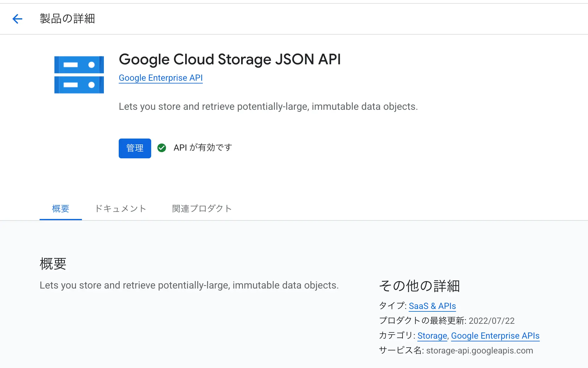The image size is (588, 368).
Task: Click the last updated date 2022/07/22
Action: pyautogui.click(x=492, y=321)
